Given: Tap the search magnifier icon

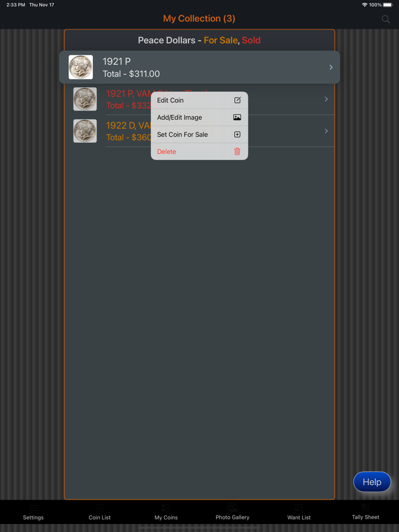Looking at the screenshot, I should pyautogui.click(x=385, y=19).
